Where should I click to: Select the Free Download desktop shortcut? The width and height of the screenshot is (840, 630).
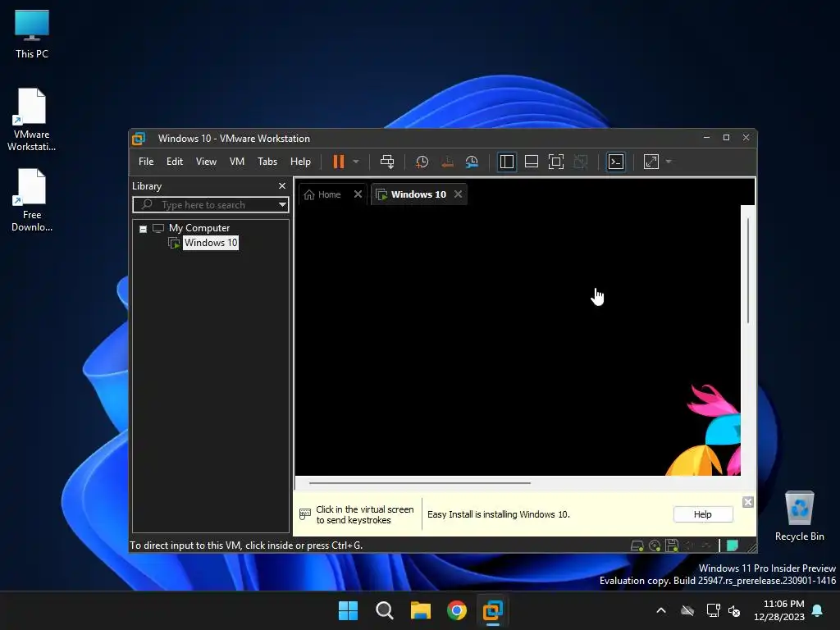click(x=32, y=200)
